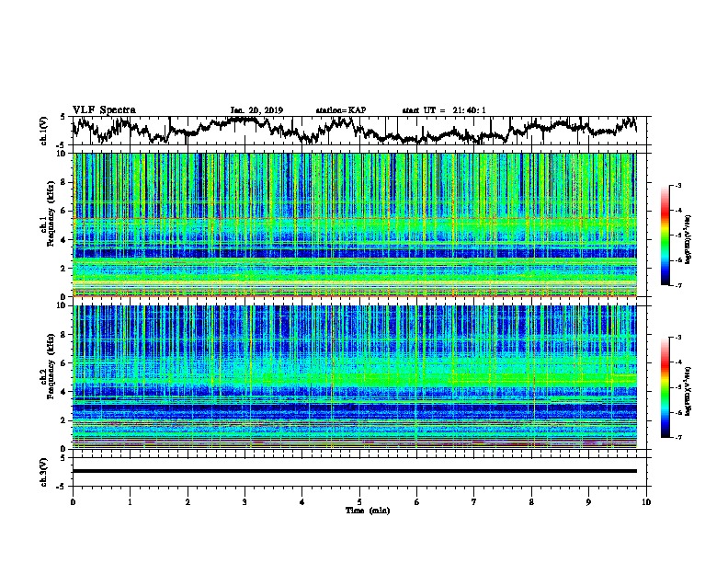Image resolution: width=728 pixels, height=563 pixels.
Task: Click the ch.1 spectrogram color scale bar
Action: coord(665,236)
